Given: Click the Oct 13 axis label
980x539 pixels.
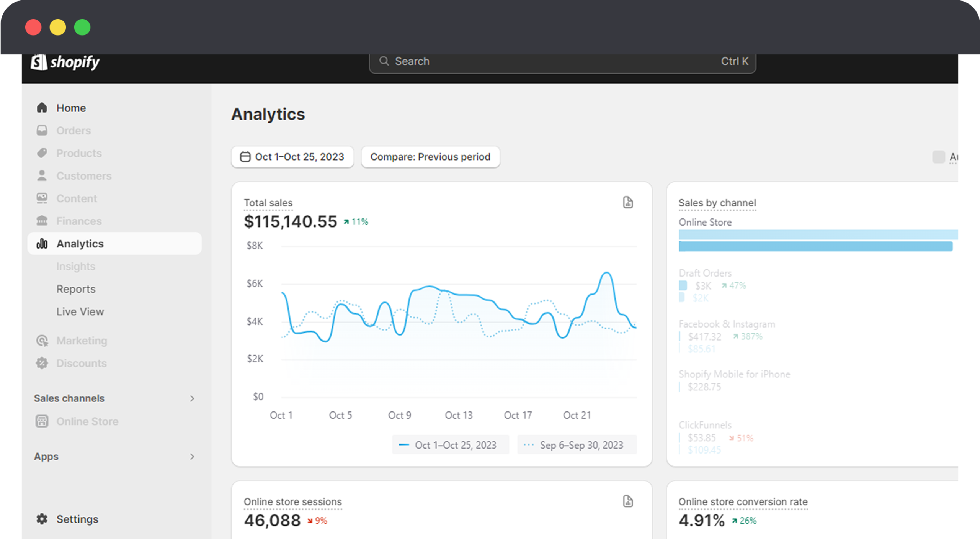Looking at the screenshot, I should click(459, 415).
